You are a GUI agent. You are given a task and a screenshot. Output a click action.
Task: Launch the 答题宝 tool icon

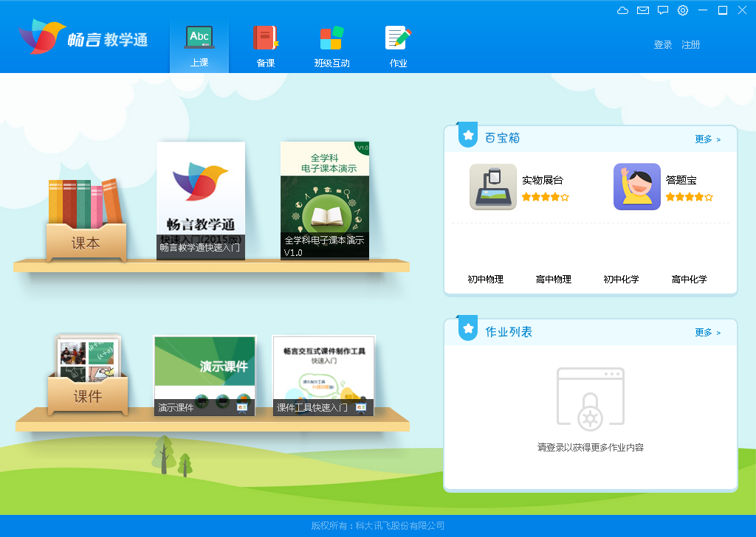(x=636, y=187)
